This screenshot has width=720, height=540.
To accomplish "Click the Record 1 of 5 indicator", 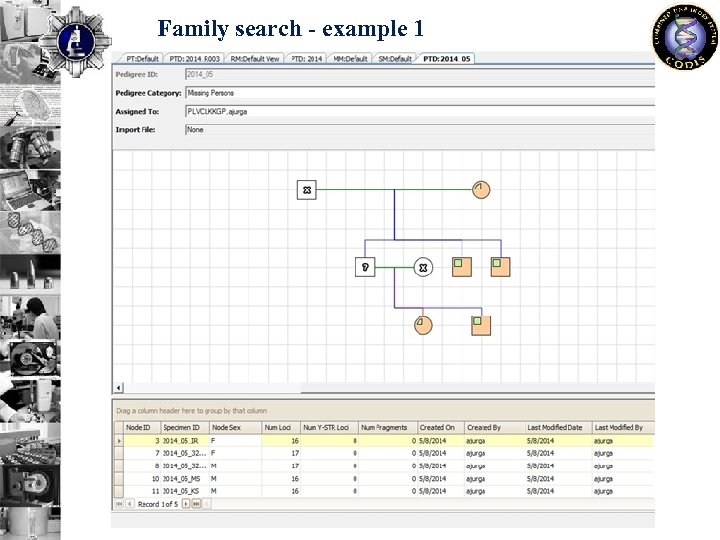I will 158,504.
